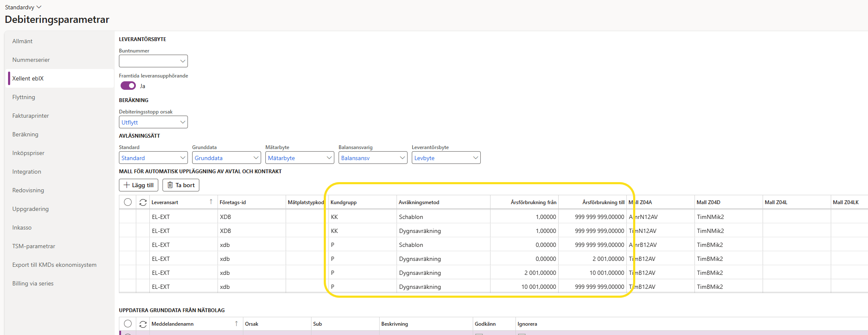Select all rows in Meddelandenamn grid
Screen dimensions: 868x335
(128, 324)
